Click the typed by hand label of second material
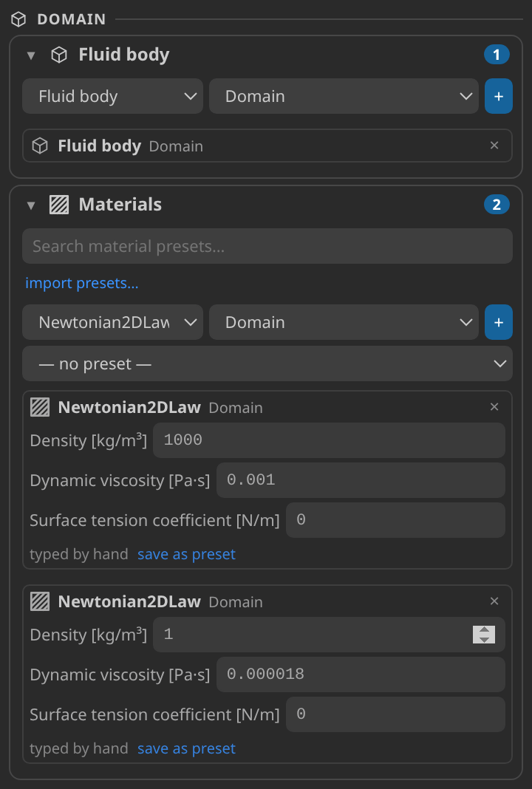 [79, 748]
